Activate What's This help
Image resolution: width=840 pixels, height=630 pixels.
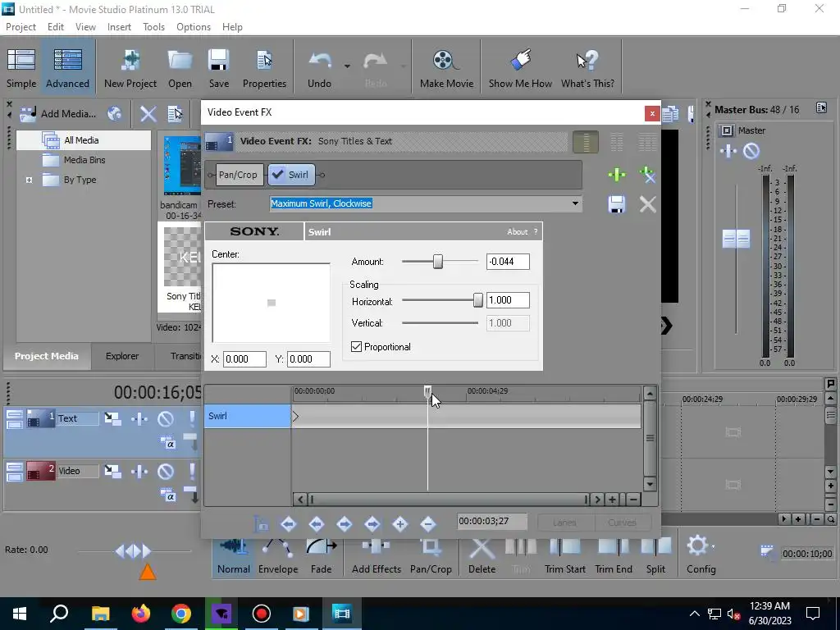point(587,68)
